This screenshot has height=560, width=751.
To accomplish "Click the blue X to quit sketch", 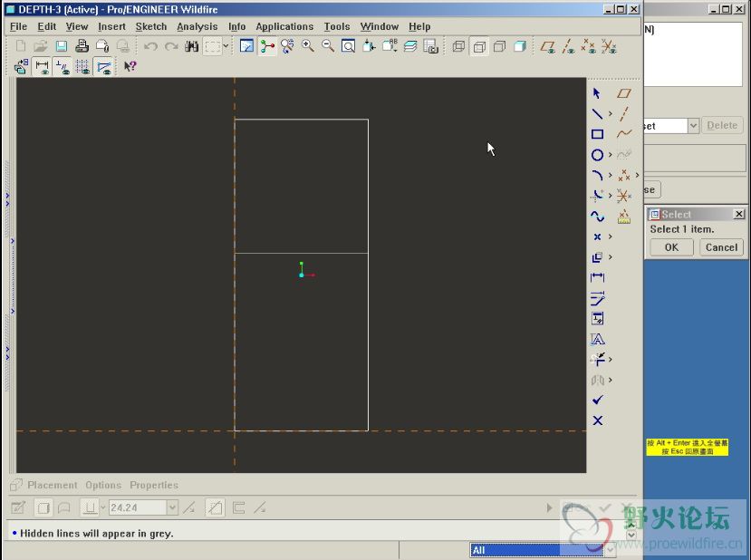I will (597, 420).
